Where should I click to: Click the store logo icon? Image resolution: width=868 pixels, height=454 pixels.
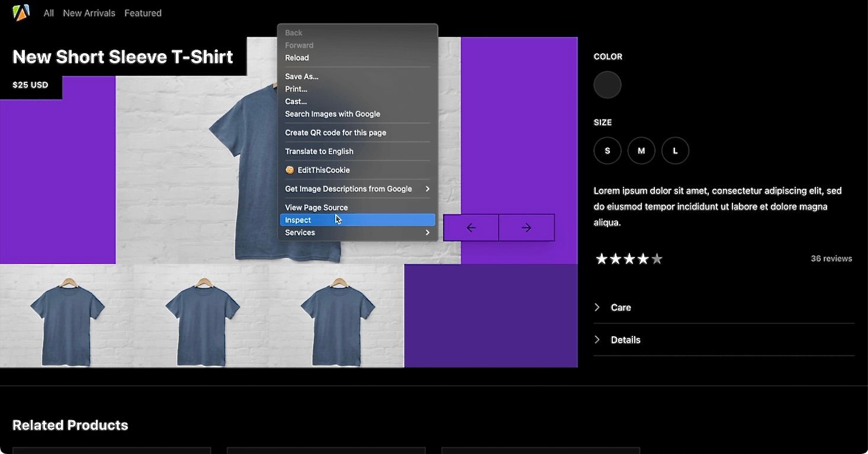coord(20,12)
